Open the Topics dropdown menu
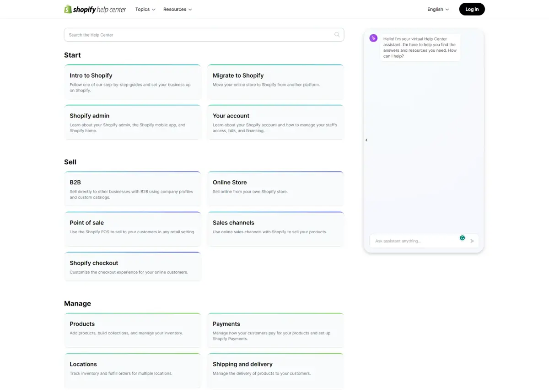549x392 pixels. click(x=145, y=9)
